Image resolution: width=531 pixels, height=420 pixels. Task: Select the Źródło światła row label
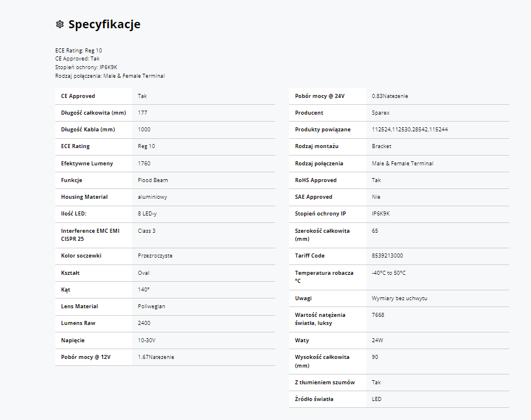pyautogui.click(x=314, y=399)
